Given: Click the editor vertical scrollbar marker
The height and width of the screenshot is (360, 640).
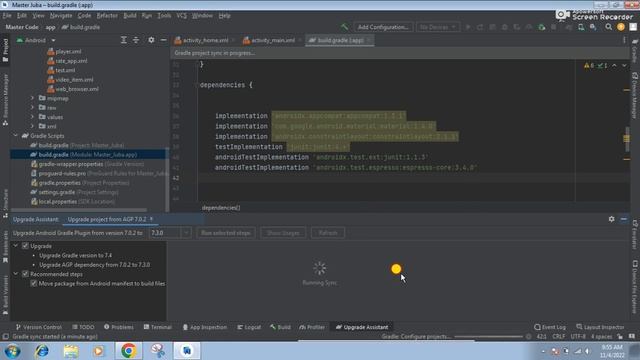Looking at the screenshot, I should tap(627, 139).
